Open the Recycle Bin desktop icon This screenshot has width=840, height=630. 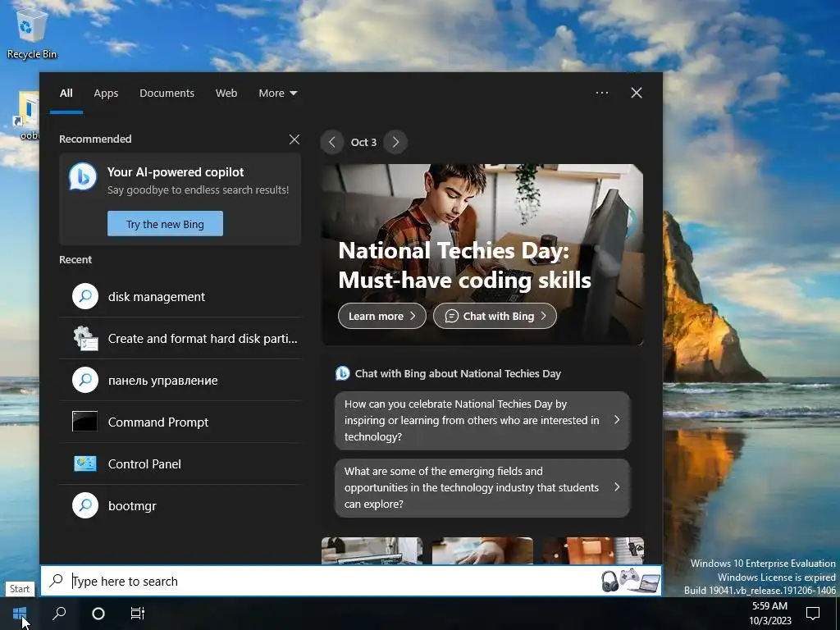[x=31, y=32]
